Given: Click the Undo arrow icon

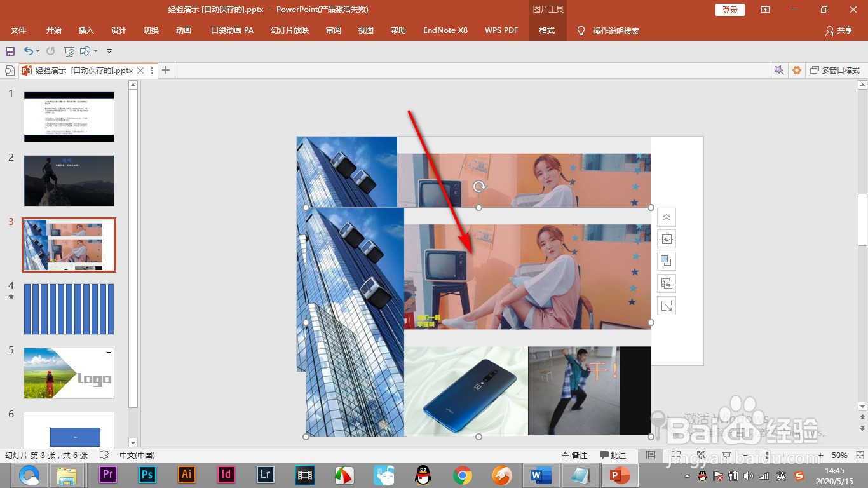Looking at the screenshot, I should click(28, 51).
